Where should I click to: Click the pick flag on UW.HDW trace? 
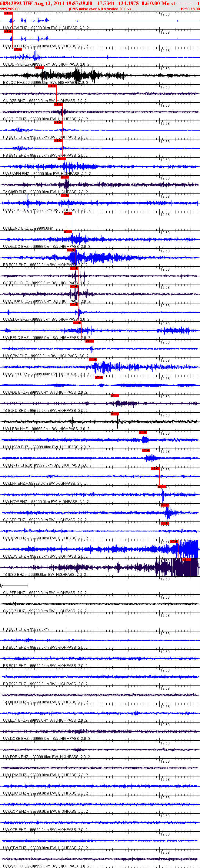point(162,487)
